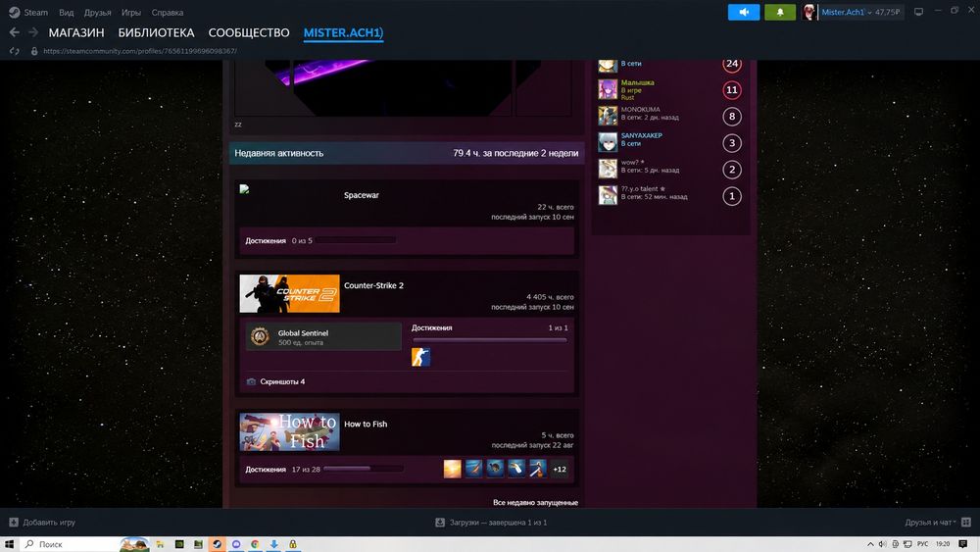
Task: Open the MISTER.ACH1) profile tab
Action: tap(343, 32)
